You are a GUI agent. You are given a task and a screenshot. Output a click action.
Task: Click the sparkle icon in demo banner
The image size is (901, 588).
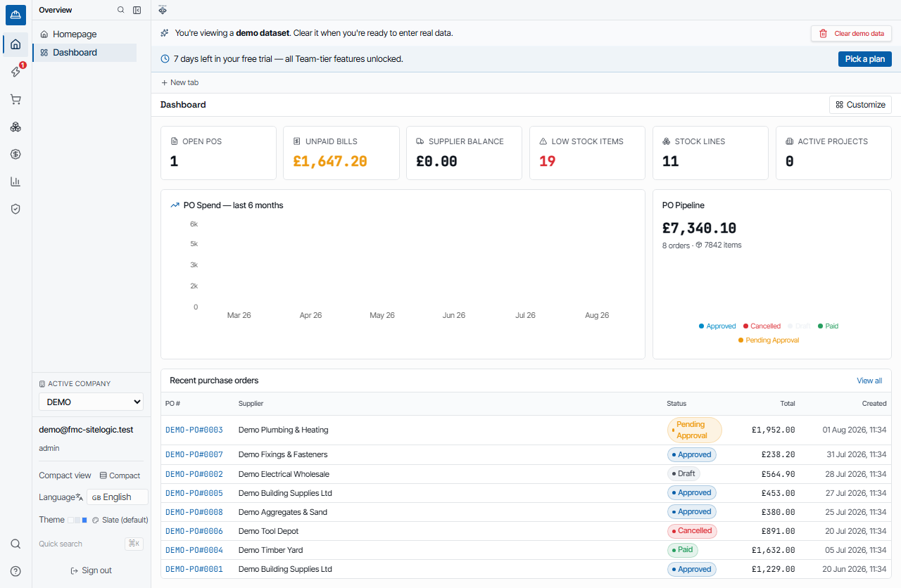click(x=165, y=33)
